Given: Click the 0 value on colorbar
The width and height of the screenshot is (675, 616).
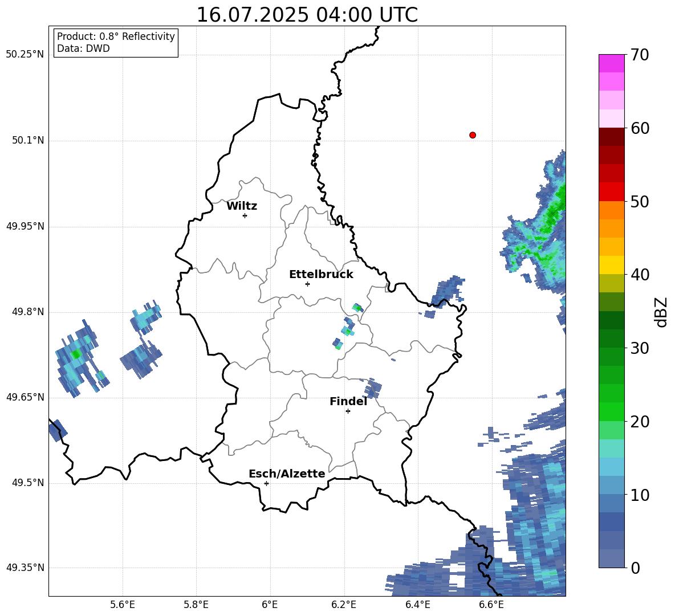Looking at the screenshot, I should 636,568.
